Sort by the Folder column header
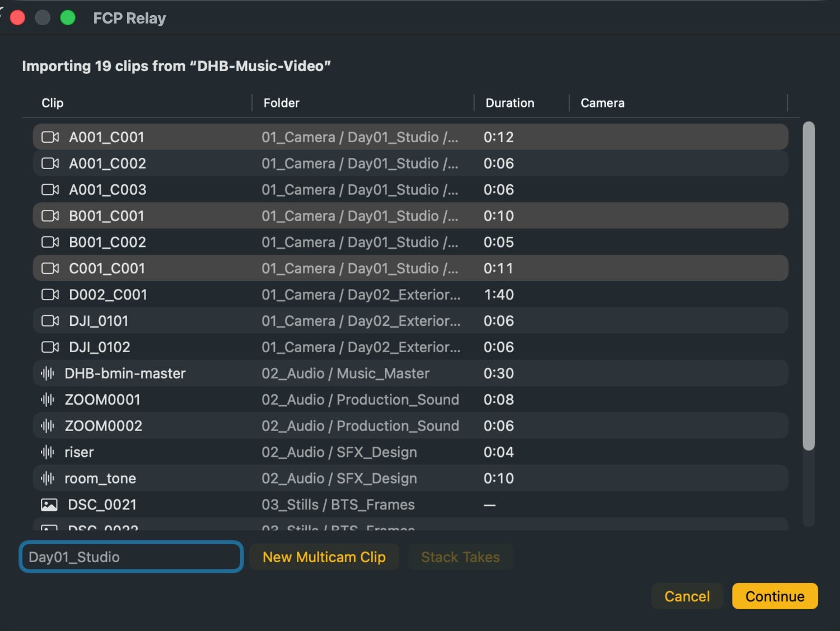 pyautogui.click(x=281, y=103)
